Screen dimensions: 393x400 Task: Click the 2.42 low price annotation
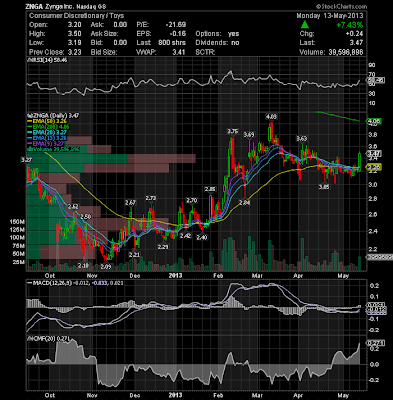(185, 236)
